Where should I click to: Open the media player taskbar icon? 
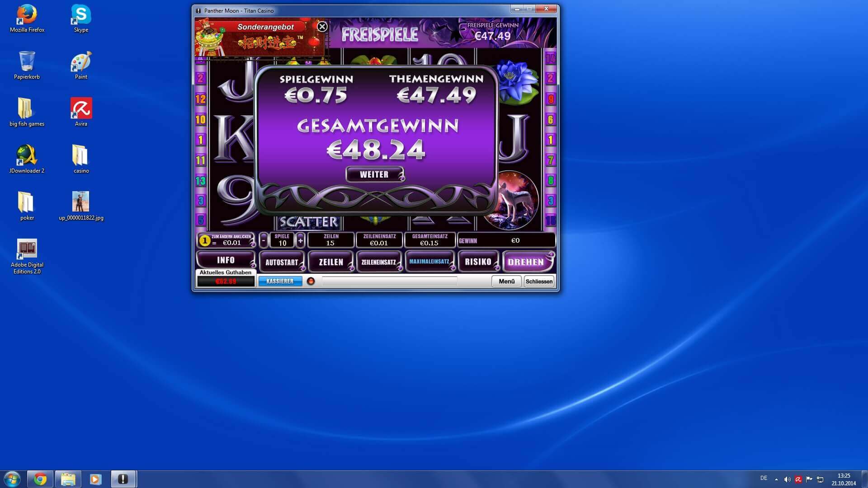click(95, 479)
